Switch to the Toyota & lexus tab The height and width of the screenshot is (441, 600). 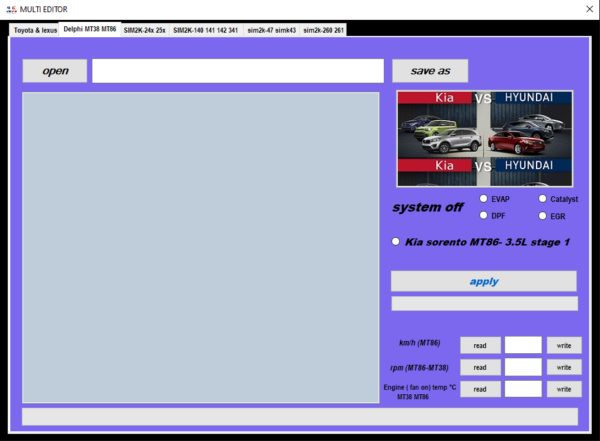coord(35,30)
